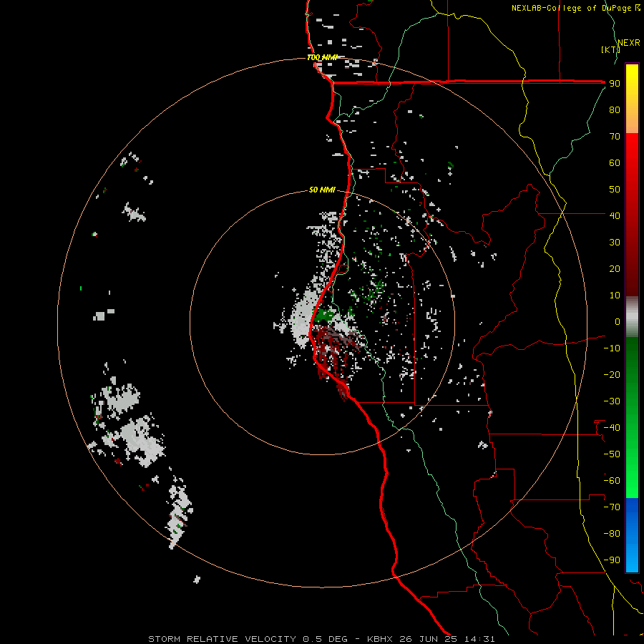This screenshot has height=644, width=644.
Task: Click the "STORM RELATIVE VELOCITY 0.5 DEG" footer text
Action: point(248,639)
